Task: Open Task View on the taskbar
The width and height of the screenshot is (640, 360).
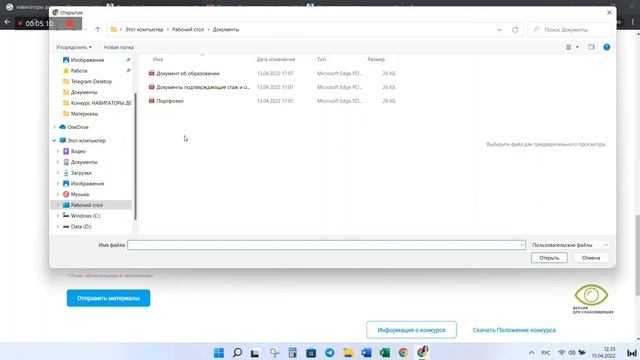Action: (x=256, y=353)
